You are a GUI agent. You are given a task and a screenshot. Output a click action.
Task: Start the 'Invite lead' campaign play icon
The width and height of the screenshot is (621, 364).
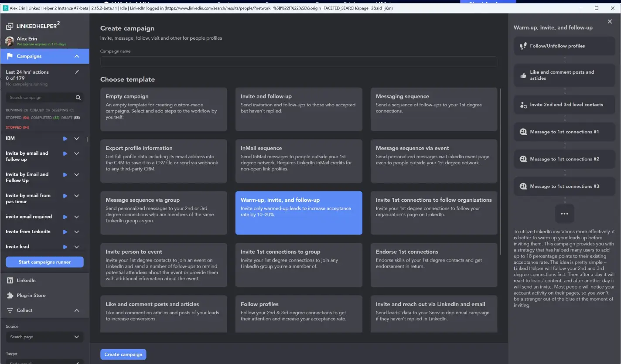pyautogui.click(x=65, y=247)
